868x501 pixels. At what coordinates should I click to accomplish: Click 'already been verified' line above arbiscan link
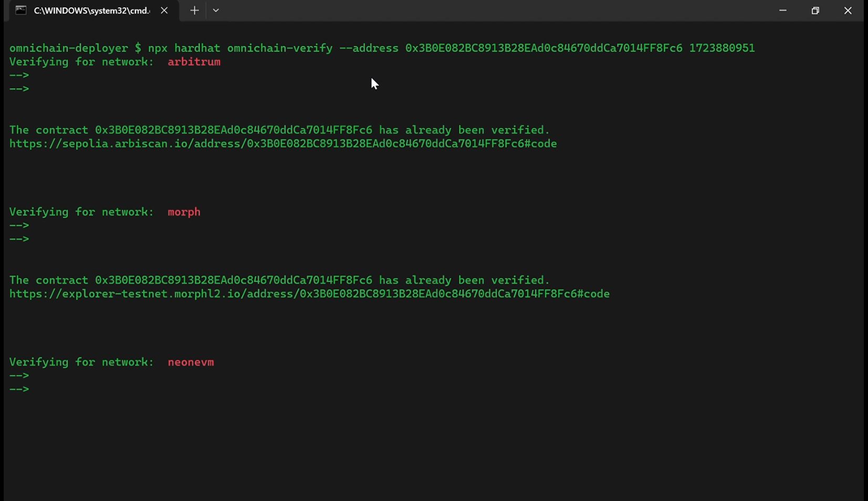[279, 130]
